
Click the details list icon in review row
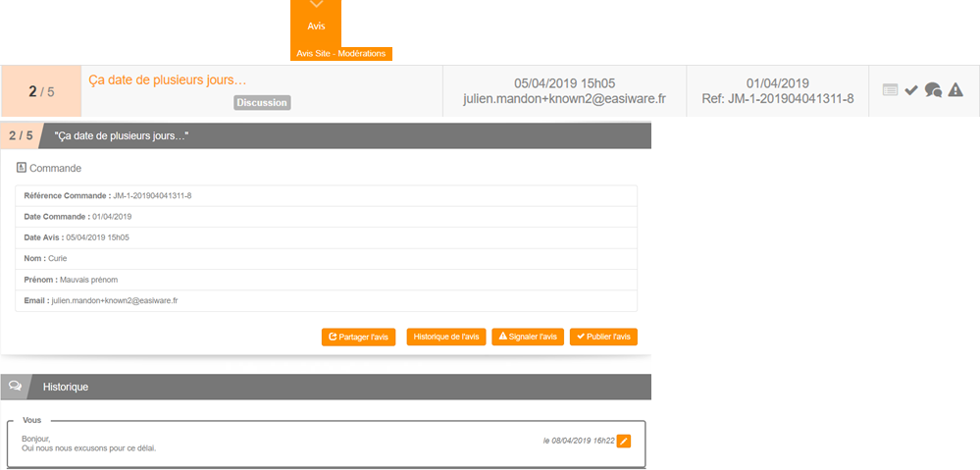click(890, 90)
